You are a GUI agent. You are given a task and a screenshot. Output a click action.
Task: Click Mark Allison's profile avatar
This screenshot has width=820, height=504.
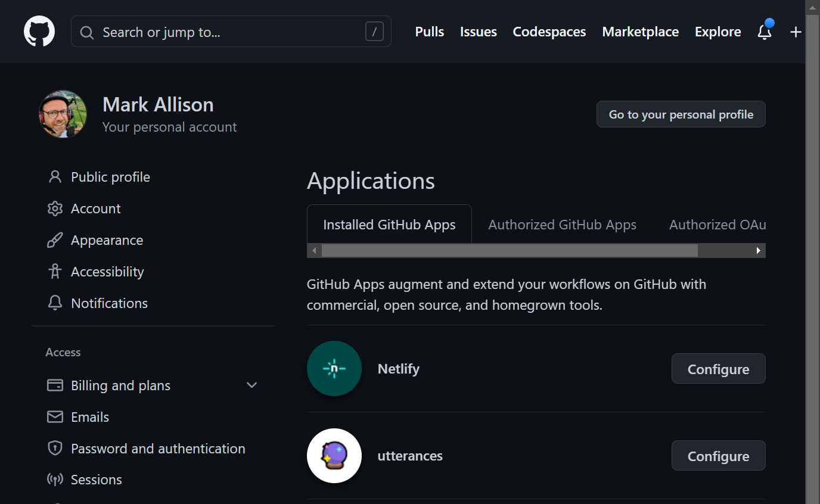tap(63, 114)
